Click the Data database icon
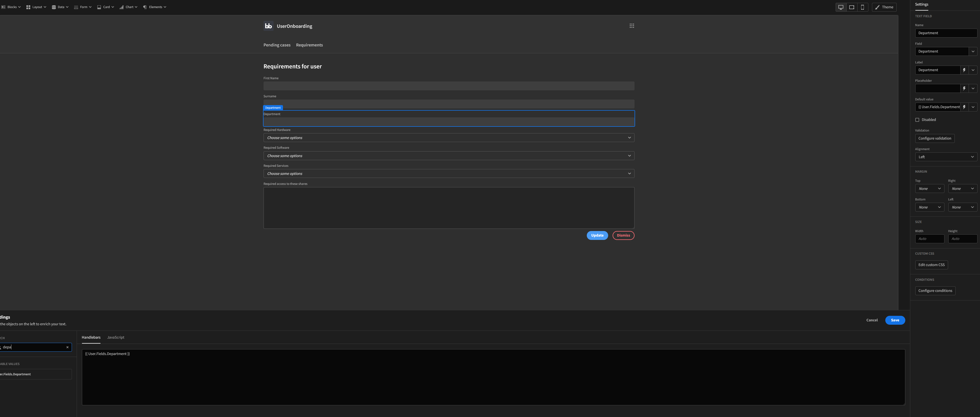The height and width of the screenshot is (417, 980). (x=53, y=7)
